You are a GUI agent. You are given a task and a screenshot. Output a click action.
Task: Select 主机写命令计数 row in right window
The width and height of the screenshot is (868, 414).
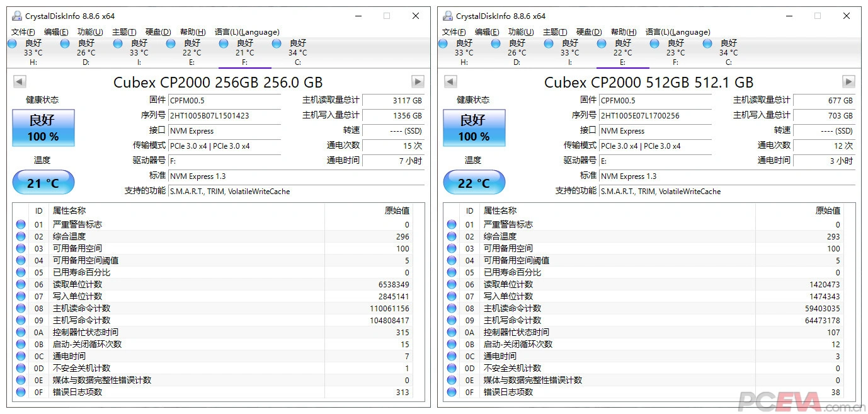tap(644, 320)
